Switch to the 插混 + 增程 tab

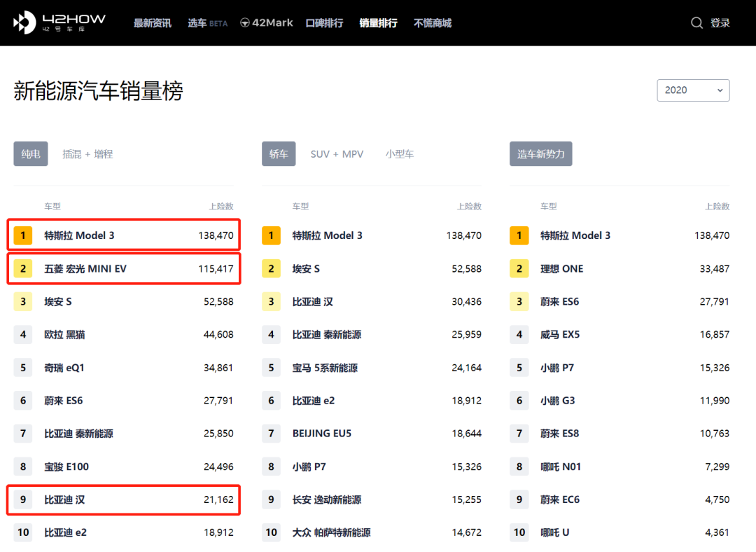87,154
